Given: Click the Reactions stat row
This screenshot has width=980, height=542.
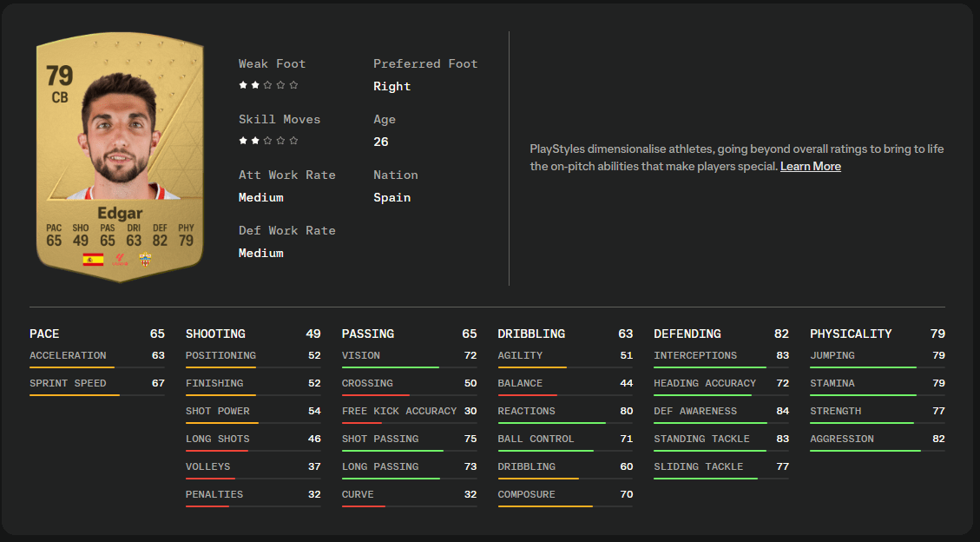Looking at the screenshot, I should click(x=565, y=413).
